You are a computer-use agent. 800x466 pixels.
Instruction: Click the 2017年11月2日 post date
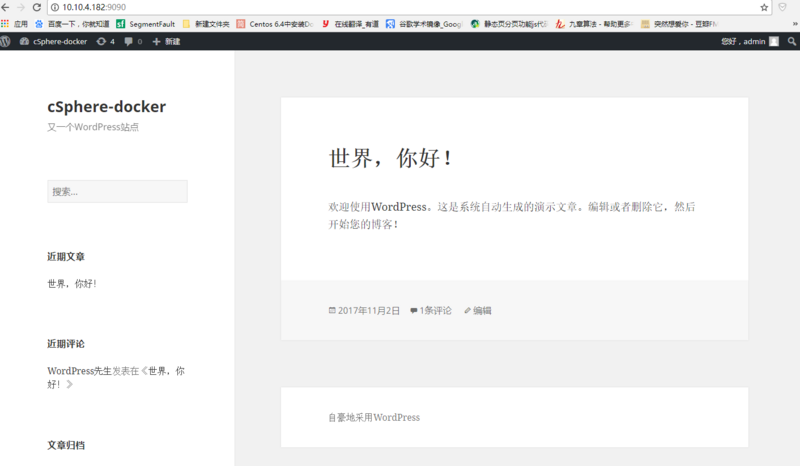click(x=368, y=310)
